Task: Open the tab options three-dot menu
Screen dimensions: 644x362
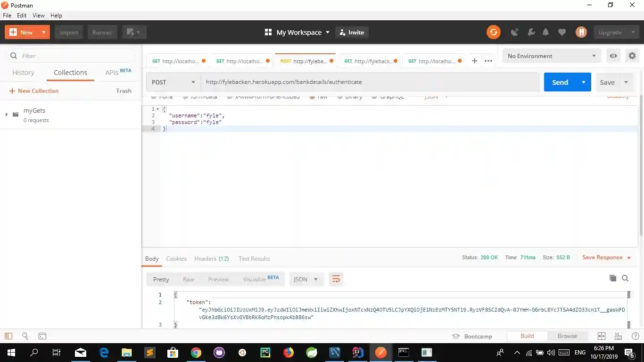Action: click(488, 61)
